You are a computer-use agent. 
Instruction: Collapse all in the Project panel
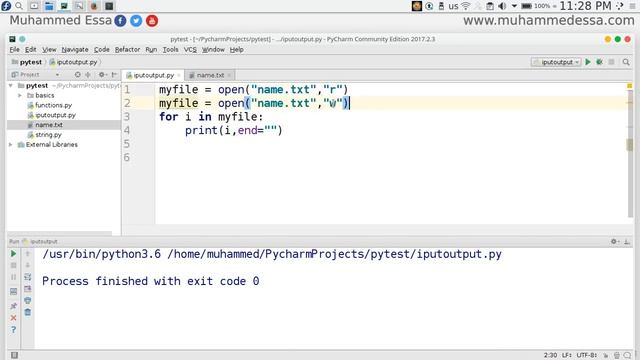point(88,75)
